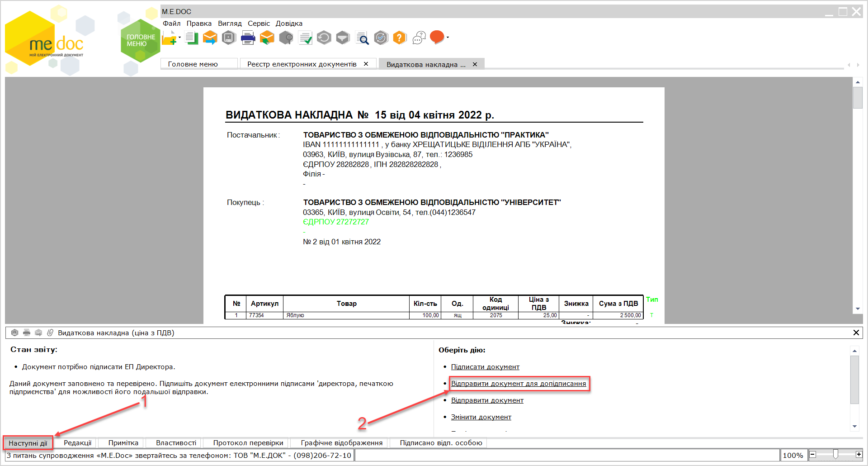Click the document search magnifier toolbar icon

tap(362, 38)
